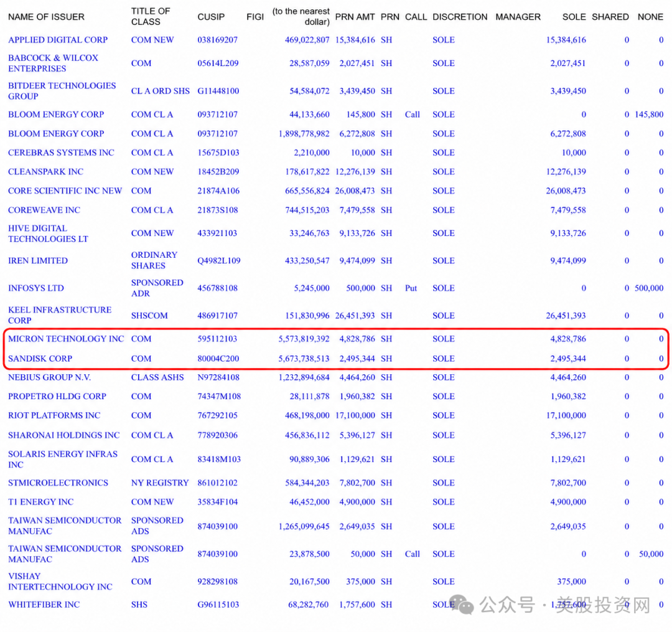The width and height of the screenshot is (672, 632).
Task: Select CUSIP 05614L209 cell
Action: tap(218, 63)
